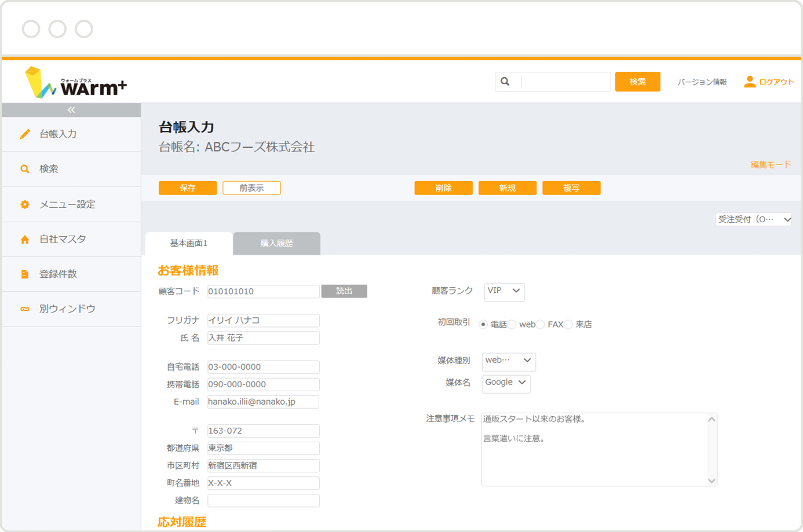
Task: Click the 編集モード text
Action: pyautogui.click(x=771, y=165)
